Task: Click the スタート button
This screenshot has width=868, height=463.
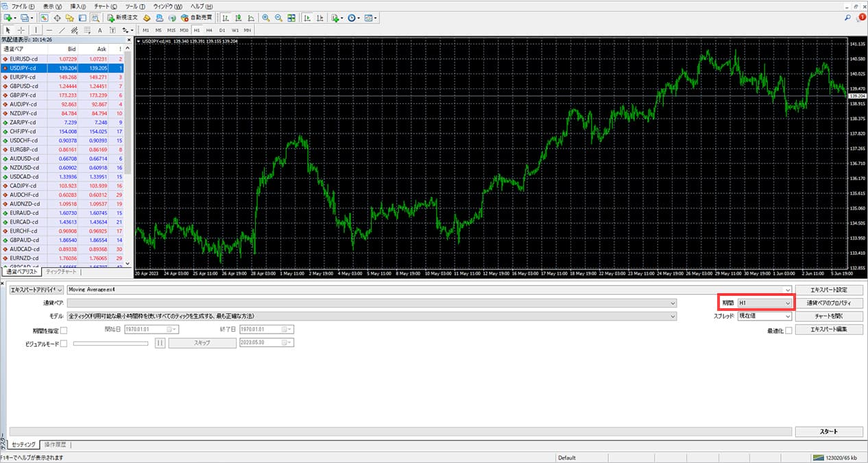Action: coord(828,431)
